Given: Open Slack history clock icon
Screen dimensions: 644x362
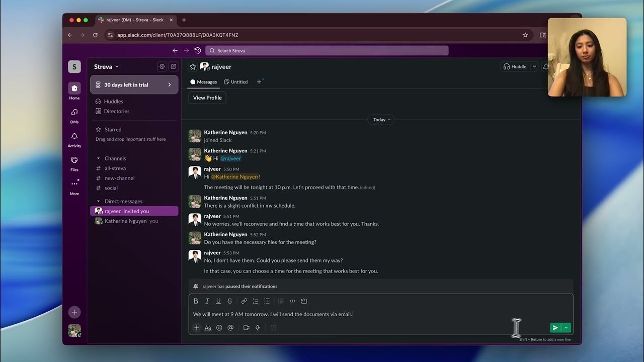Looking at the screenshot, I should pos(198,51).
